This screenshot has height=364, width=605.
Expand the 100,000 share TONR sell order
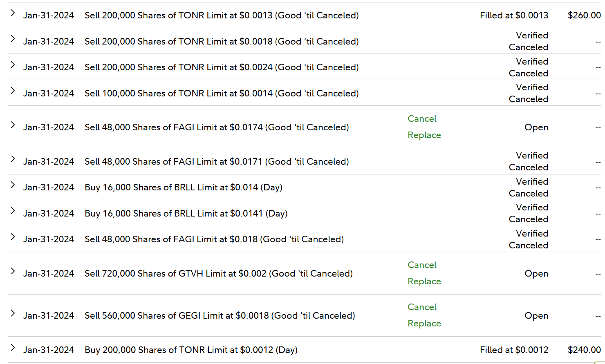point(13,91)
